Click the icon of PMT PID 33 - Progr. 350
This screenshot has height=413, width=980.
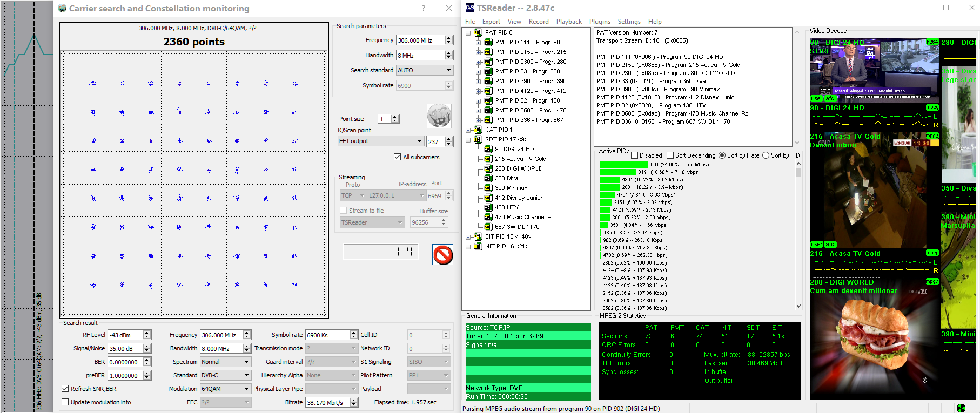(x=488, y=71)
